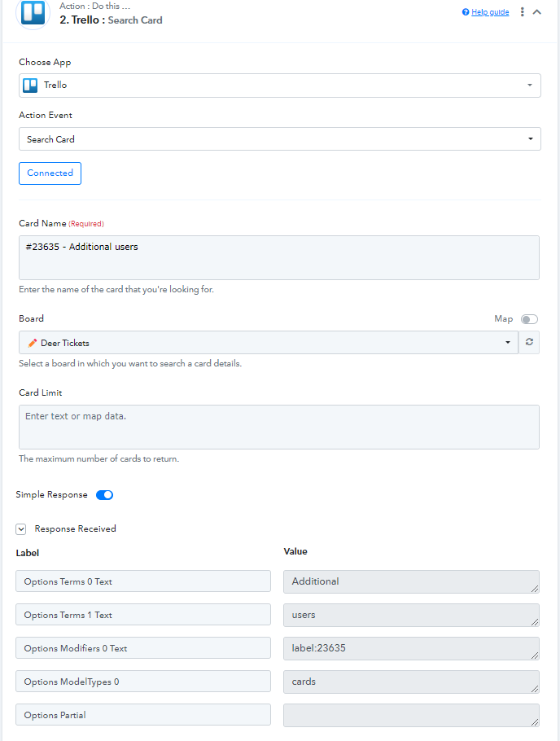Open the Choose App dropdown showing Trello
This screenshot has height=741, width=560.
point(280,85)
